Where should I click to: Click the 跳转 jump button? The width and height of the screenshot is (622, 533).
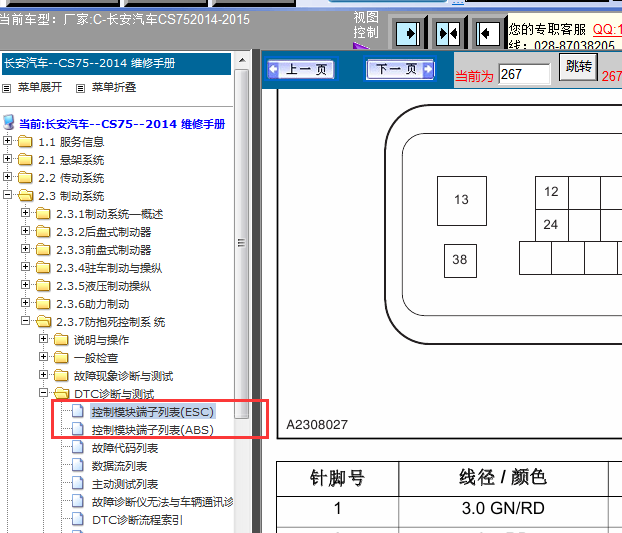coord(578,67)
